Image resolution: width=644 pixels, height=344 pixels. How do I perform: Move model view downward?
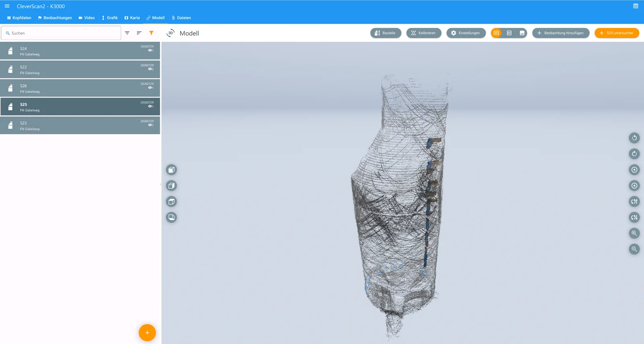click(634, 185)
